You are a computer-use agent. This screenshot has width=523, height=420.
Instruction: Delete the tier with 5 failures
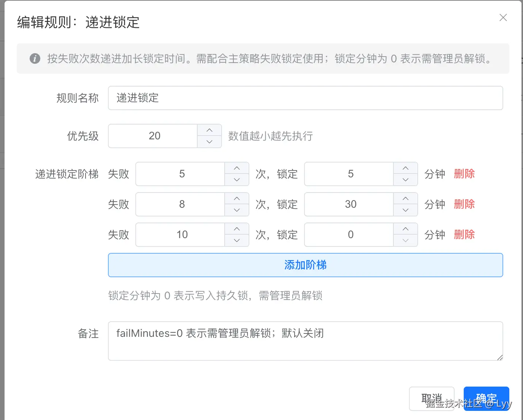point(464,174)
